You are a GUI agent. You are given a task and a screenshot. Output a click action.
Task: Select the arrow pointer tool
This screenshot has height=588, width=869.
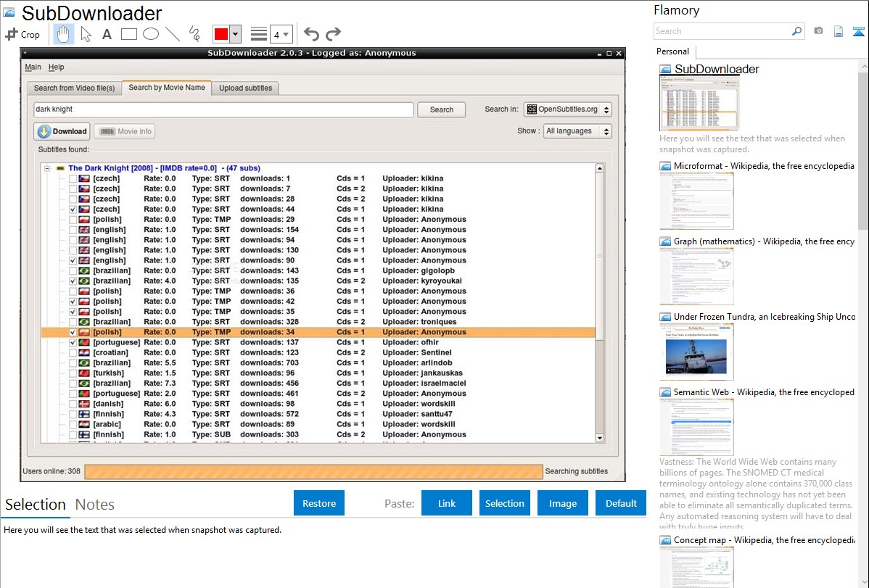pyautogui.click(x=86, y=34)
